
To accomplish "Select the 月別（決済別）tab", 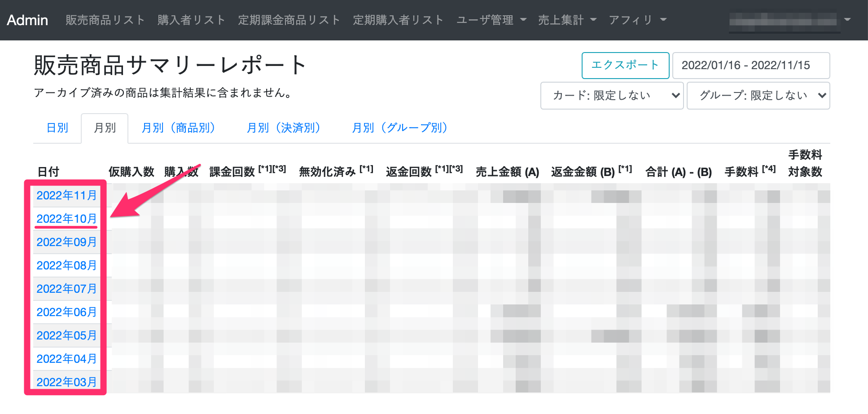I will [x=284, y=128].
